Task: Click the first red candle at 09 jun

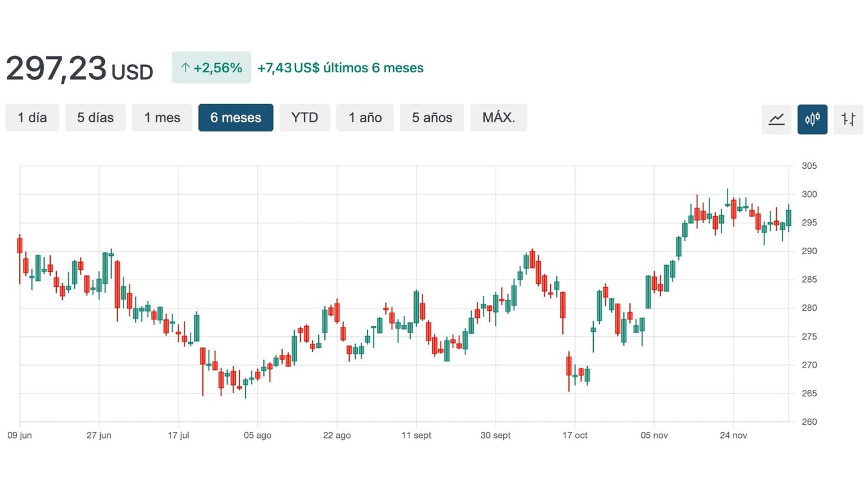Action: point(19,245)
